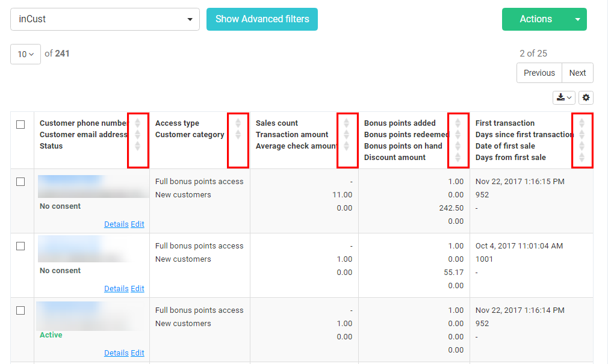The width and height of the screenshot is (608, 364).
Task: Check the third customer row checkbox
Action: tap(20, 310)
